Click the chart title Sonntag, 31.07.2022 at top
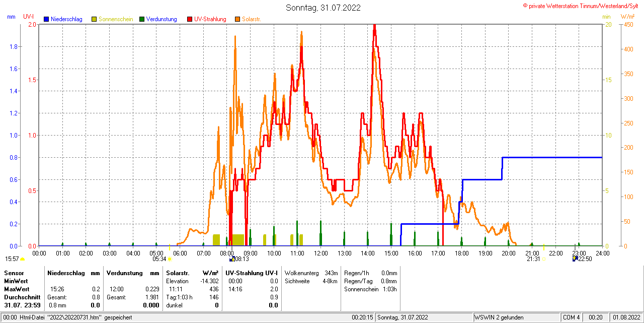Screen dimensions: 644x323 (323, 8)
